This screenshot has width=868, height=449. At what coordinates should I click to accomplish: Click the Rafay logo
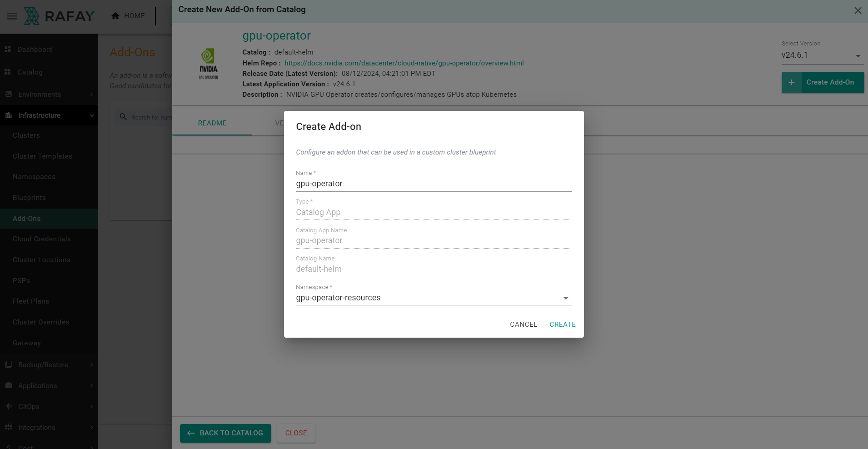tap(59, 16)
